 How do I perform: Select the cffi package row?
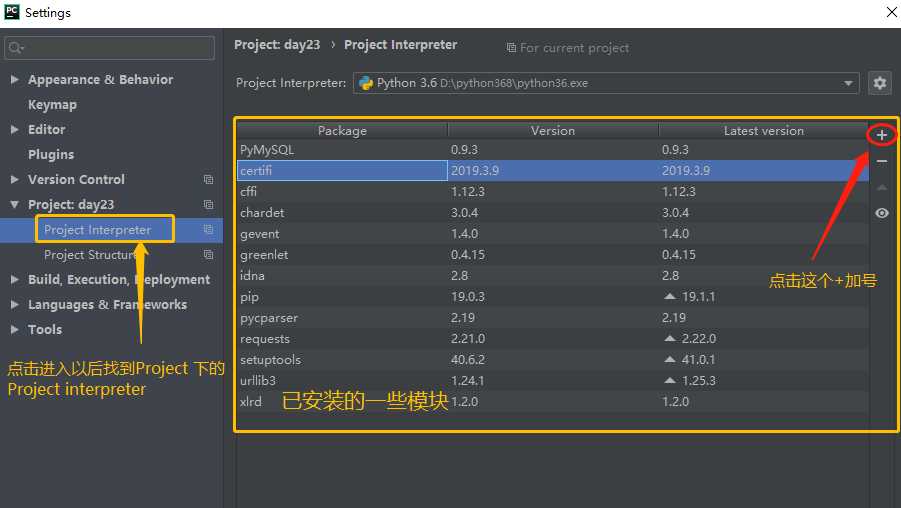click(553, 192)
